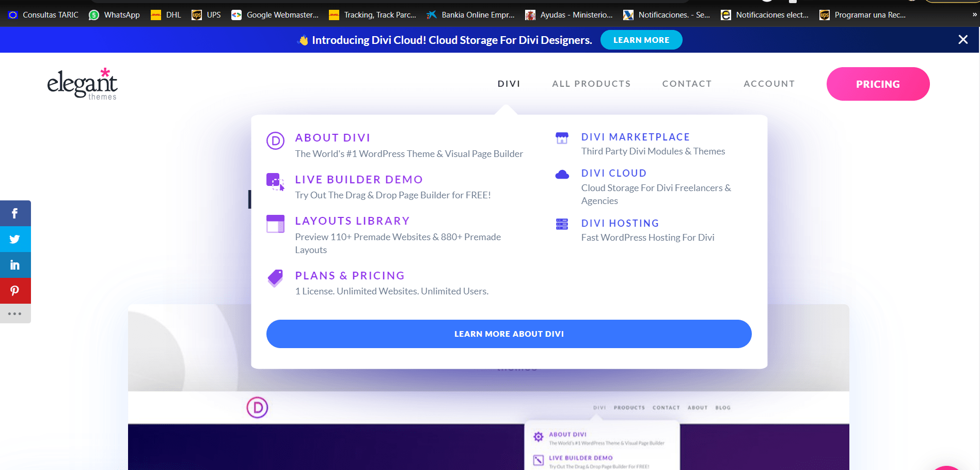Open the WhatsApp bookmark
The height and width of the screenshot is (470, 980).
pyautogui.click(x=114, y=15)
